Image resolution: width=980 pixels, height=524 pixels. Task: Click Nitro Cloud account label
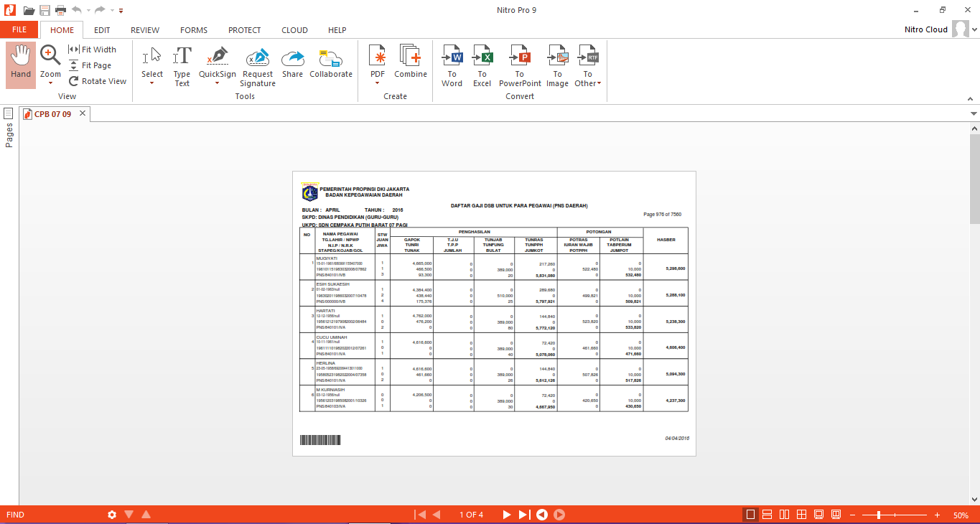[x=926, y=29]
